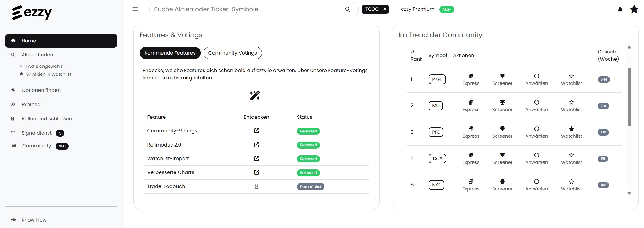
Task: Remove PFE from Watchlist star
Action: tap(571, 129)
